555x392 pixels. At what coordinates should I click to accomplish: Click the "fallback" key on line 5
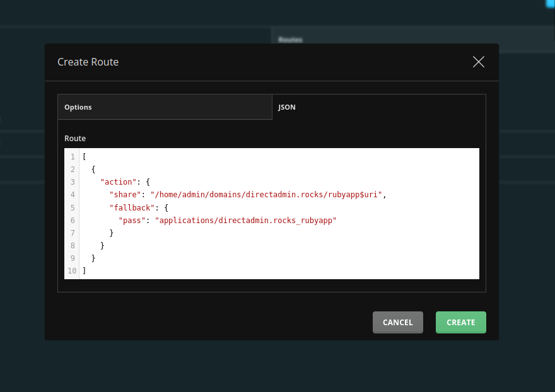[x=133, y=207]
